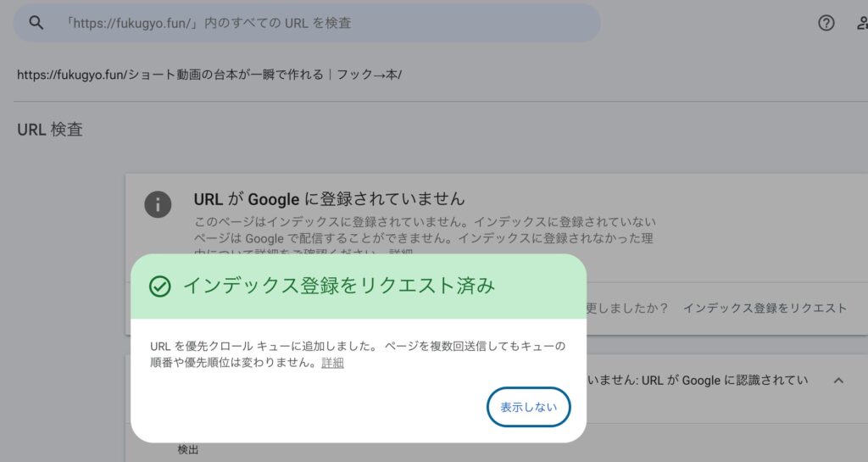This screenshot has height=462, width=868.
Task: Click インデックス登録をリクエスト link
Action: tap(765, 308)
